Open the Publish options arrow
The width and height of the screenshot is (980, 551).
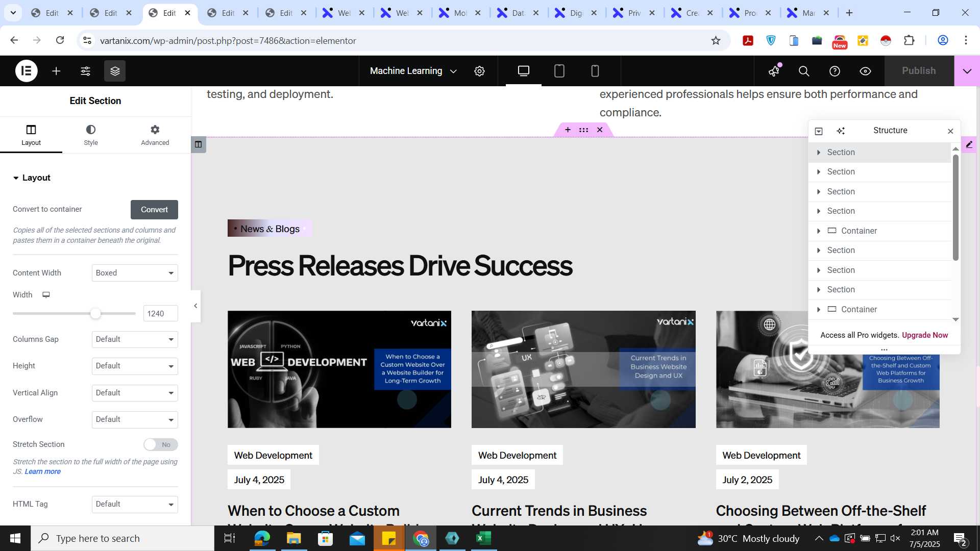pyautogui.click(x=967, y=71)
